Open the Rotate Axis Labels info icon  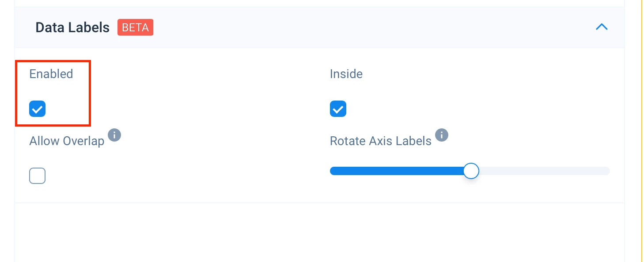coord(442,135)
